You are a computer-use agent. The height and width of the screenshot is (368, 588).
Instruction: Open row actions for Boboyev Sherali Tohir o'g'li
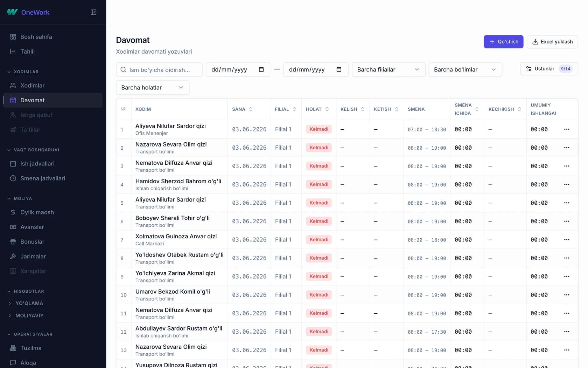point(567,221)
